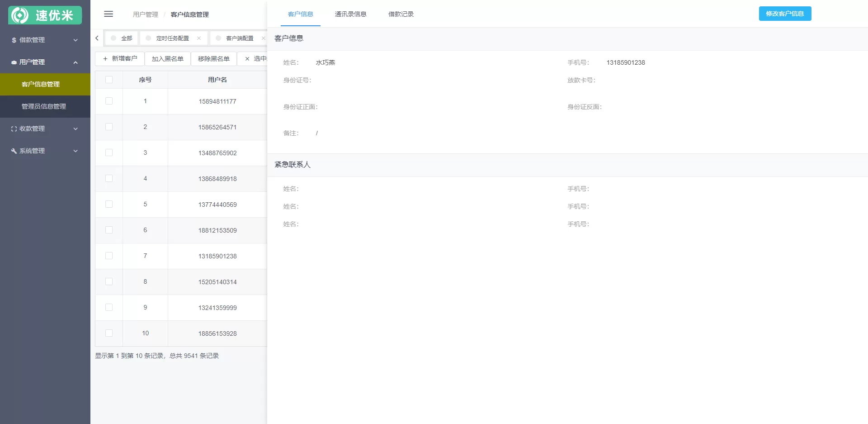Click the hamburger menu icon to collapse sidebar

108,14
